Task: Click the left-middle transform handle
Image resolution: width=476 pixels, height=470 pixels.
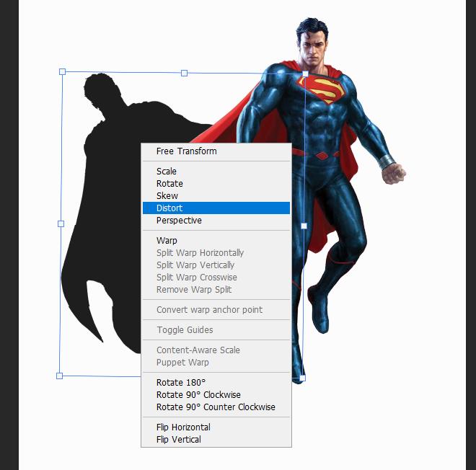Action: pos(61,223)
